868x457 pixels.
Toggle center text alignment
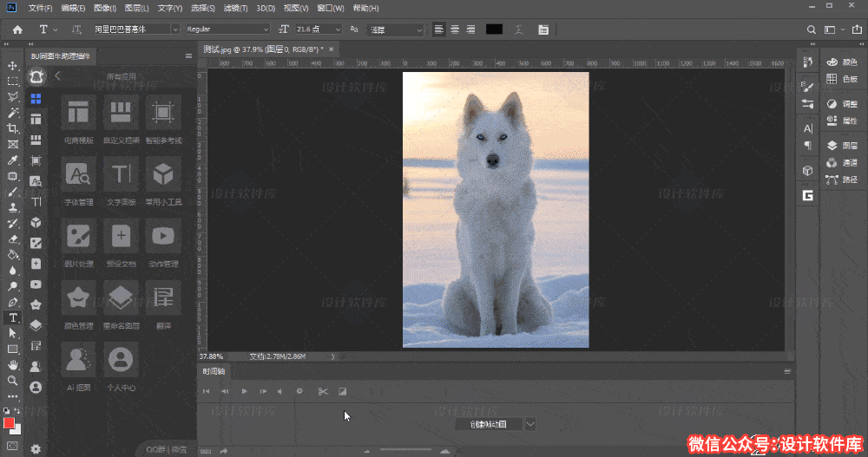click(x=455, y=29)
